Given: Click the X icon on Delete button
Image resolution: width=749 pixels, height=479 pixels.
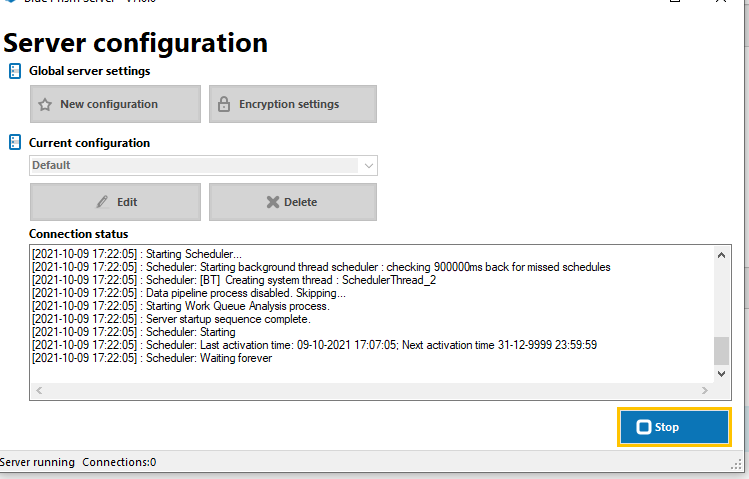Looking at the screenshot, I should [273, 202].
